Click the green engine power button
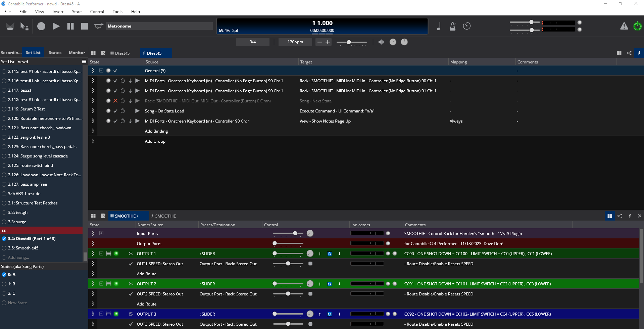The image size is (644, 329). point(637,26)
